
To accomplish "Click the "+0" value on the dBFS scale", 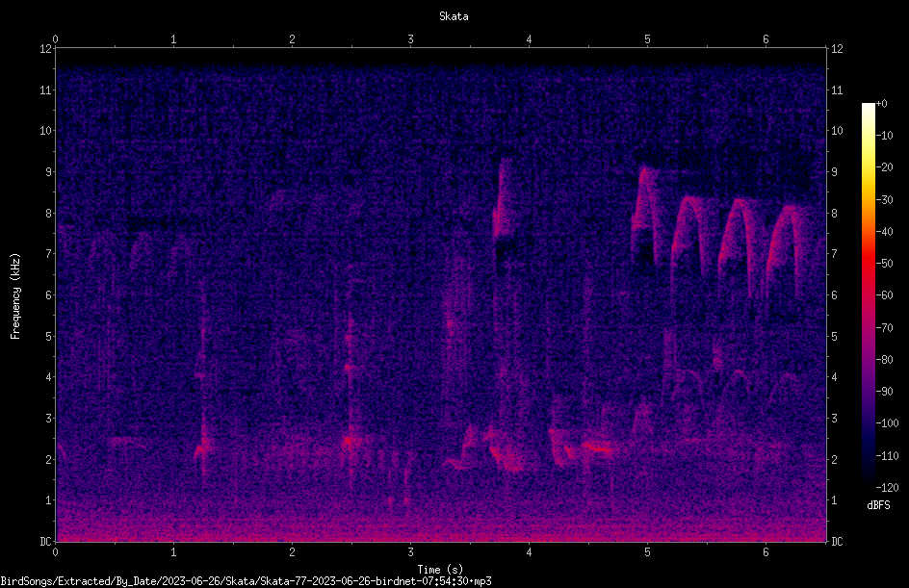I will click(x=881, y=104).
